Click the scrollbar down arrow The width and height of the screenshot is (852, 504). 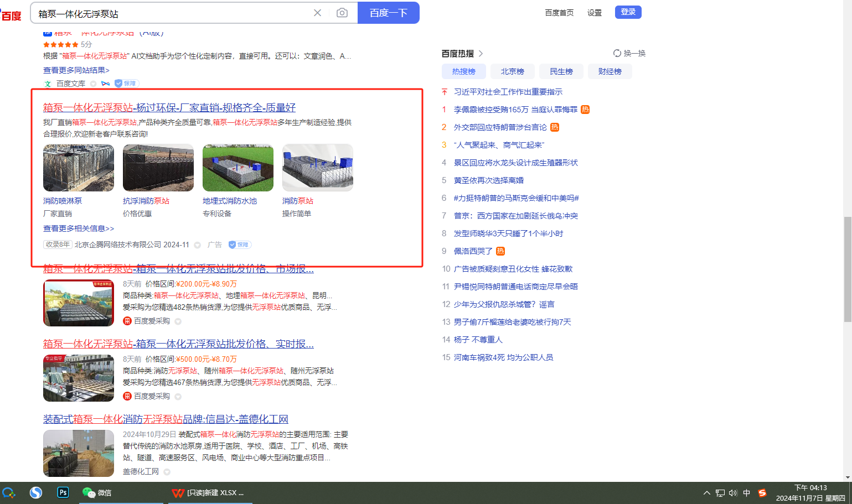(x=848, y=477)
